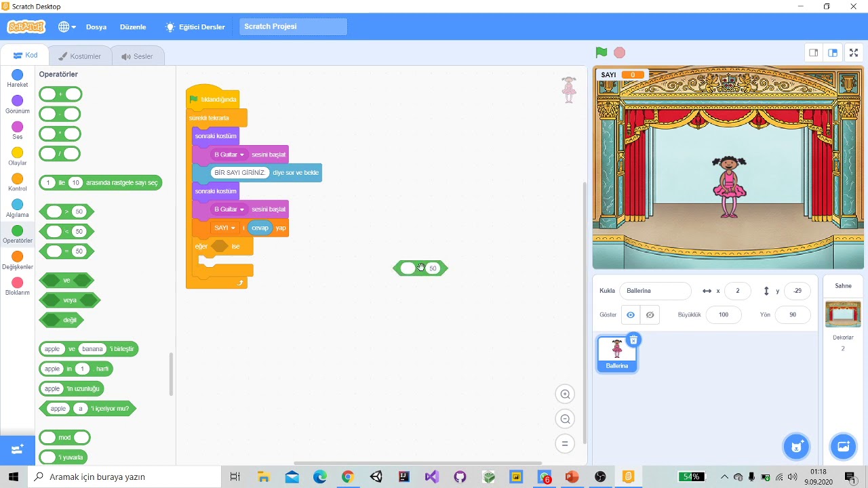
Task: Open the choose a sprite button
Action: point(797,446)
